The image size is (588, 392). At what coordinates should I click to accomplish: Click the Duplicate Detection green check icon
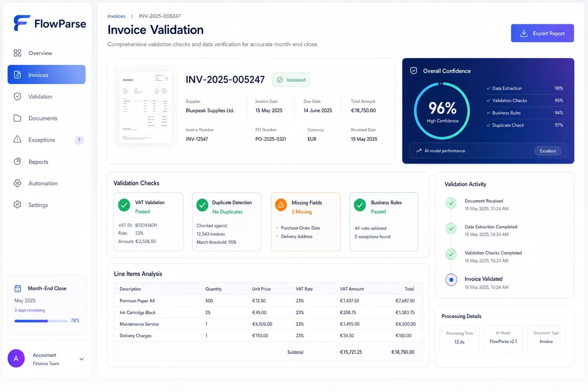(203, 205)
